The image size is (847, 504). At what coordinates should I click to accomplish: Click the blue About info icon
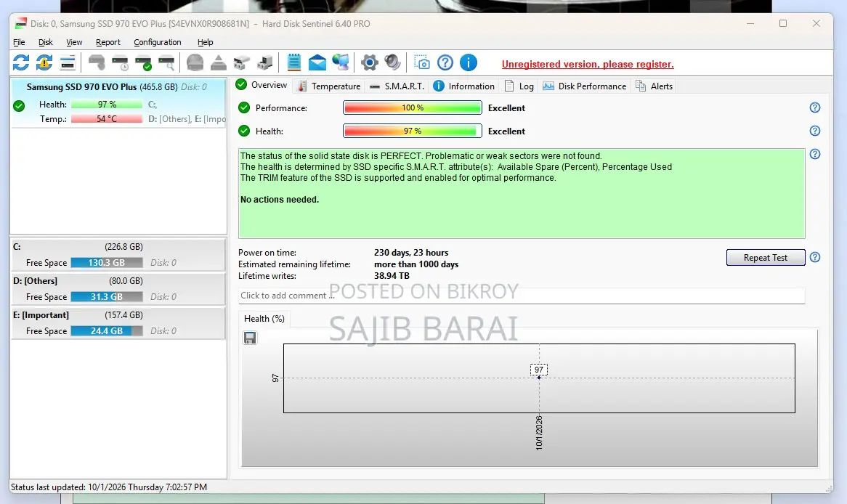point(469,62)
